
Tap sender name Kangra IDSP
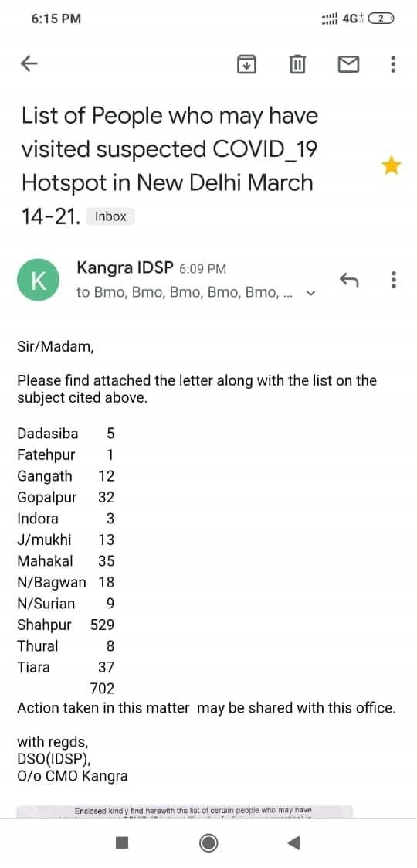point(126,268)
